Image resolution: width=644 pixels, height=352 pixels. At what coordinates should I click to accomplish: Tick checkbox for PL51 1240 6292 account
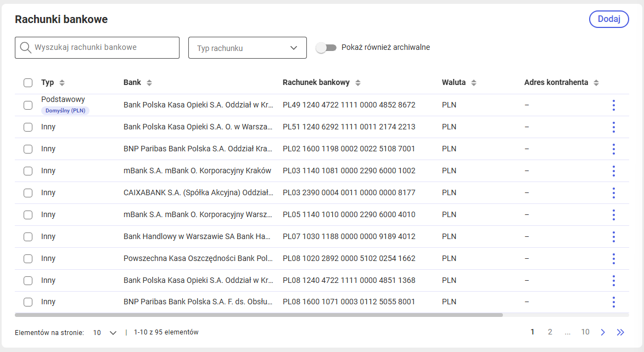click(x=28, y=127)
